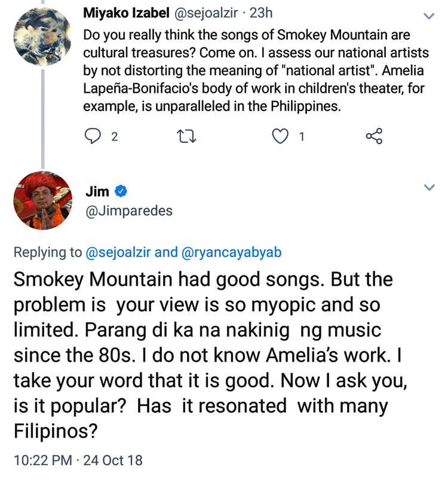Expand the options chevron on Jim's tweet
The image size is (448, 480).
[x=429, y=188]
